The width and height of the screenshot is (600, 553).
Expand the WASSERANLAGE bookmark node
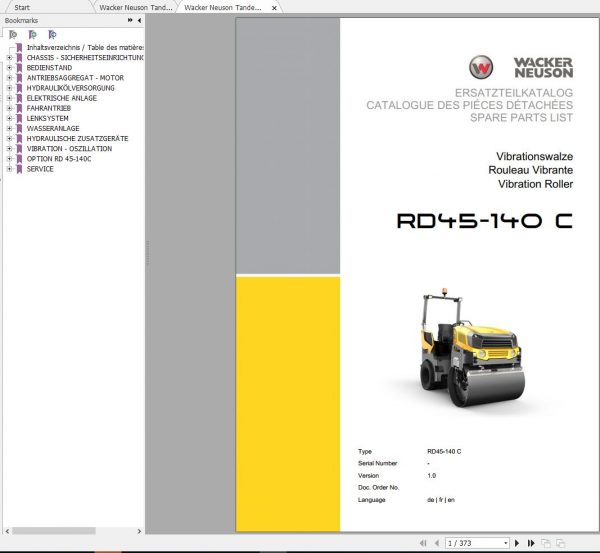click(x=10, y=129)
